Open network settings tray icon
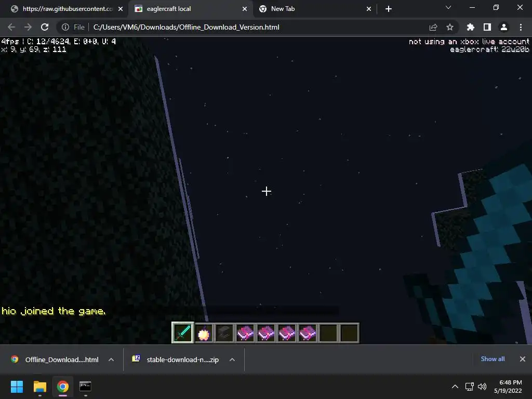The height and width of the screenshot is (399, 532). 469,387
